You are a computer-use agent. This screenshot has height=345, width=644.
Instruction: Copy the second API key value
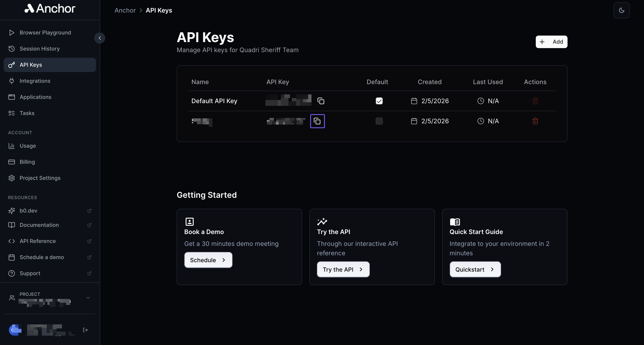pyautogui.click(x=317, y=121)
